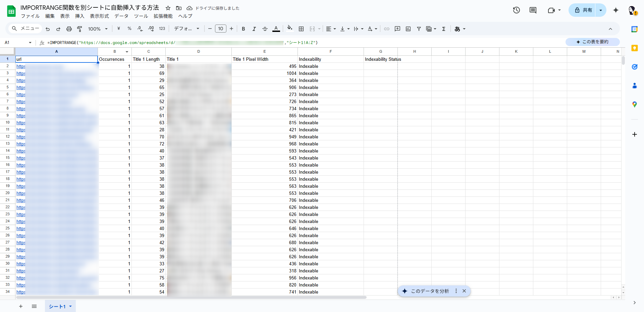Expand the font family dropdown
644x312 pixels.
click(x=186, y=29)
